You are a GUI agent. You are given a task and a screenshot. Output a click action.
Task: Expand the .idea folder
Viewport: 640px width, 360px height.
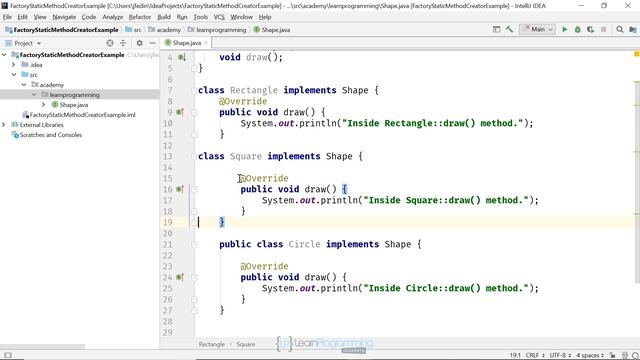pyautogui.click(x=14, y=64)
